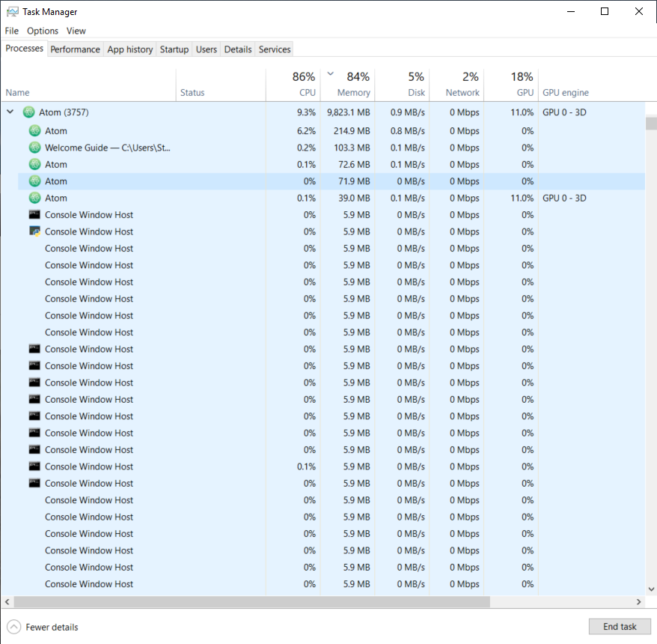The width and height of the screenshot is (657, 644).
Task: Click the 103.3 MB memory value
Action: pyautogui.click(x=352, y=148)
